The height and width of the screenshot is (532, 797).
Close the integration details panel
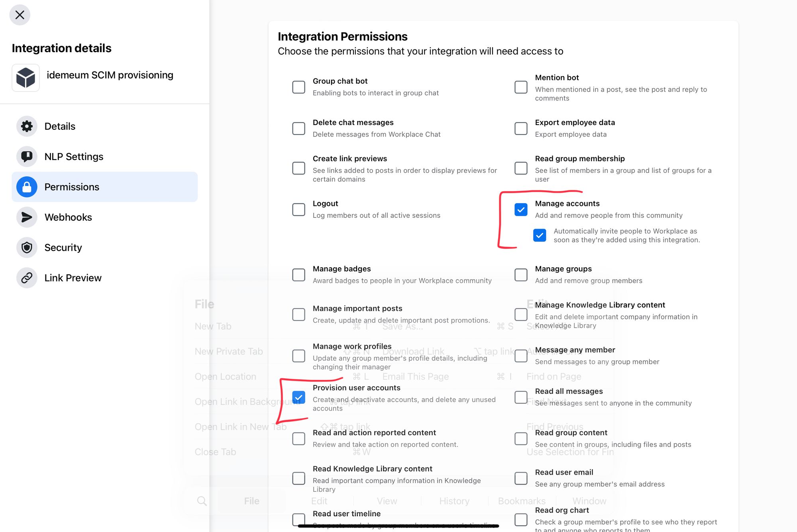pyautogui.click(x=20, y=15)
